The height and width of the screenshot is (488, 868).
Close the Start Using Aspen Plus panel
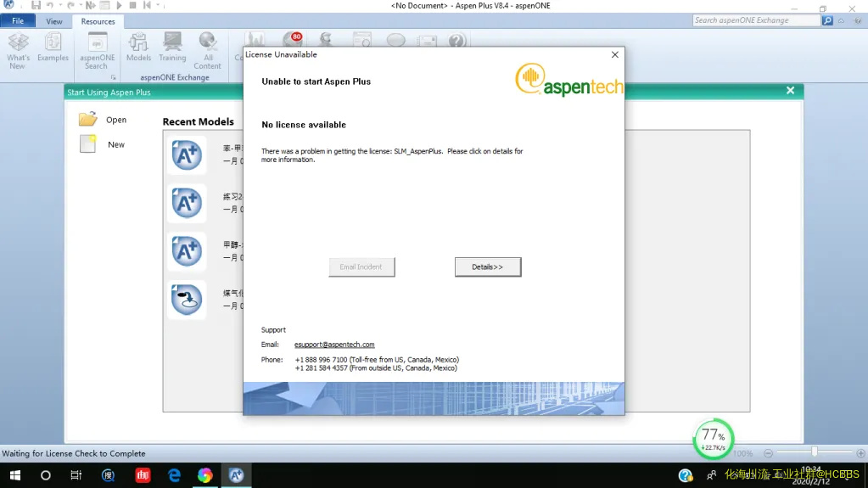click(x=790, y=91)
